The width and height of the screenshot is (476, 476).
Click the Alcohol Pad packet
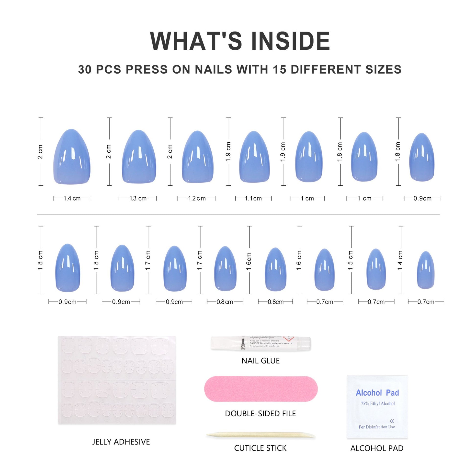click(x=377, y=407)
